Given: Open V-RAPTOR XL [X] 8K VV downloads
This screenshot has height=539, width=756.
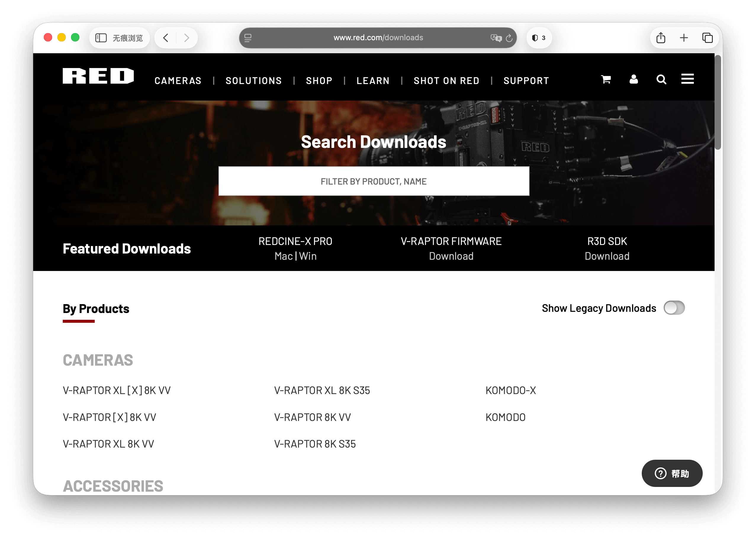Looking at the screenshot, I should 117,390.
